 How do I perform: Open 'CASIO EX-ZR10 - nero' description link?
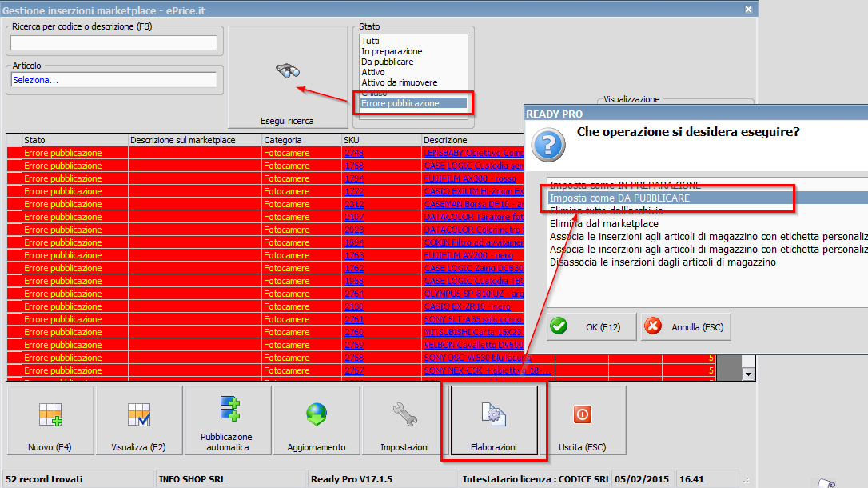click(468, 306)
